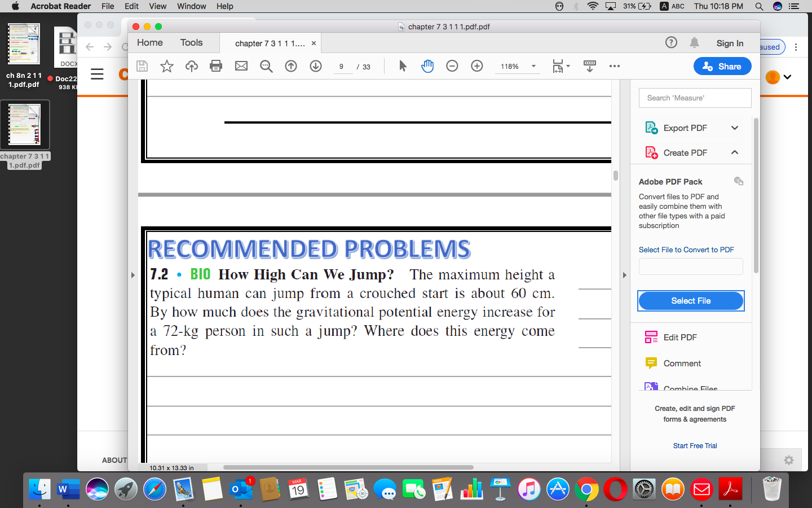Go to previous page arrow

(x=291, y=66)
